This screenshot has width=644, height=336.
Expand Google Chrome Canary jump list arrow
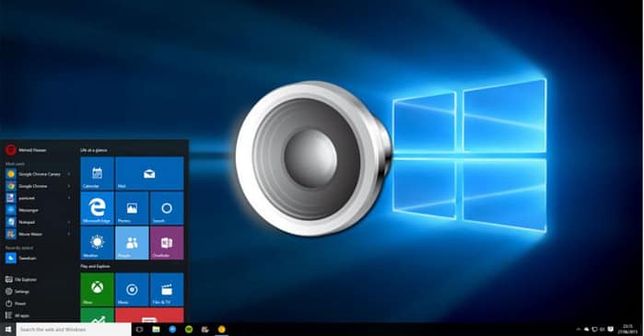coord(69,174)
